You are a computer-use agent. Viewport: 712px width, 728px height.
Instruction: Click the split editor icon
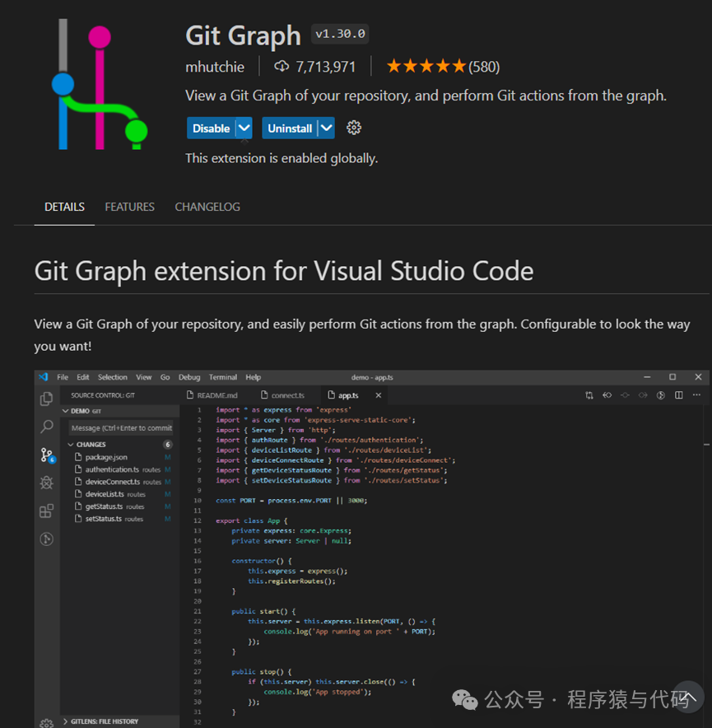point(678,395)
